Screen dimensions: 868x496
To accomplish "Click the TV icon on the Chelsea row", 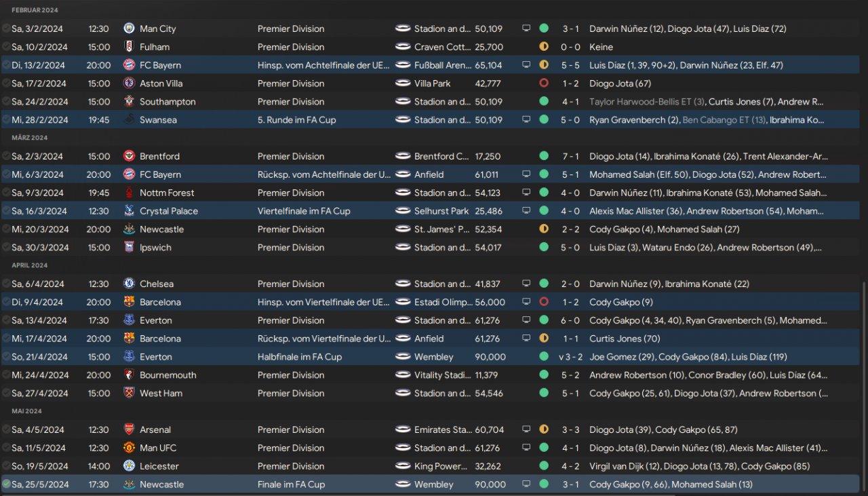I will pyautogui.click(x=526, y=284).
